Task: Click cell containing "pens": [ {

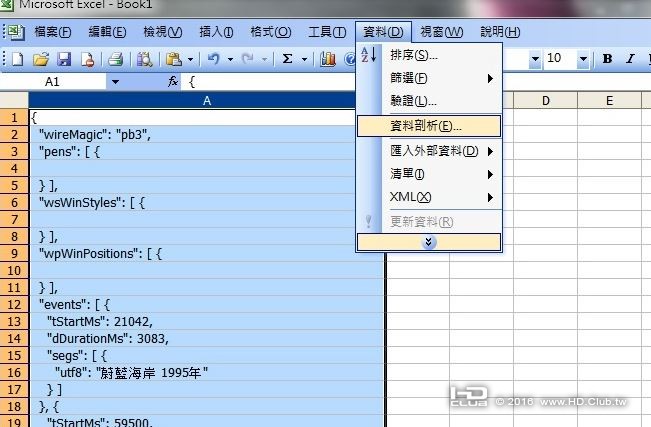Action: (207, 152)
